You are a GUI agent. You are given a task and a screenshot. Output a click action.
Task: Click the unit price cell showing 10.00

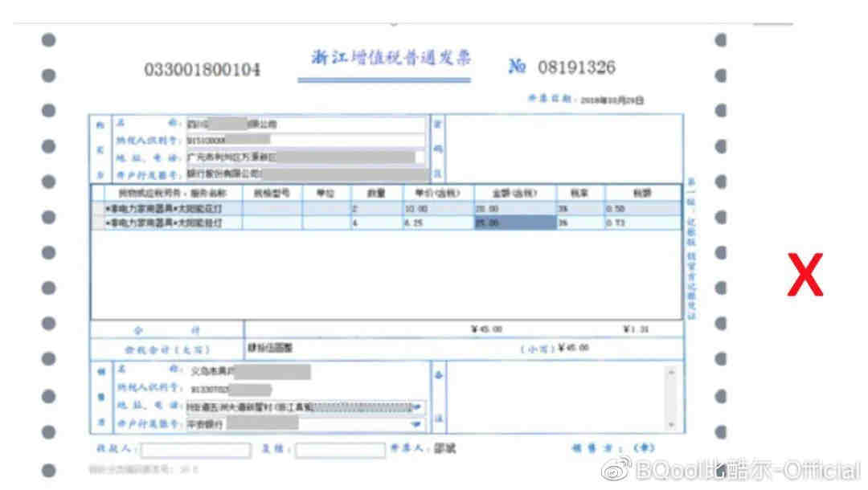(437, 209)
